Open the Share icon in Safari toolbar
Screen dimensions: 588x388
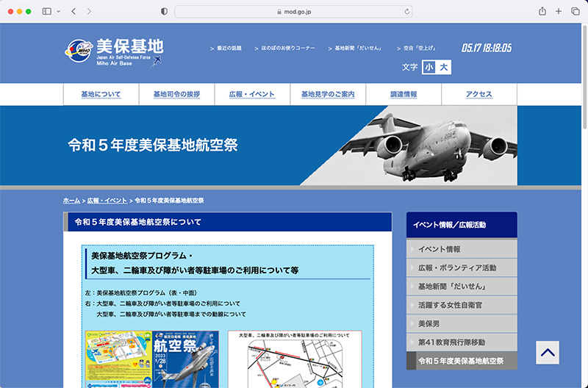tap(542, 11)
